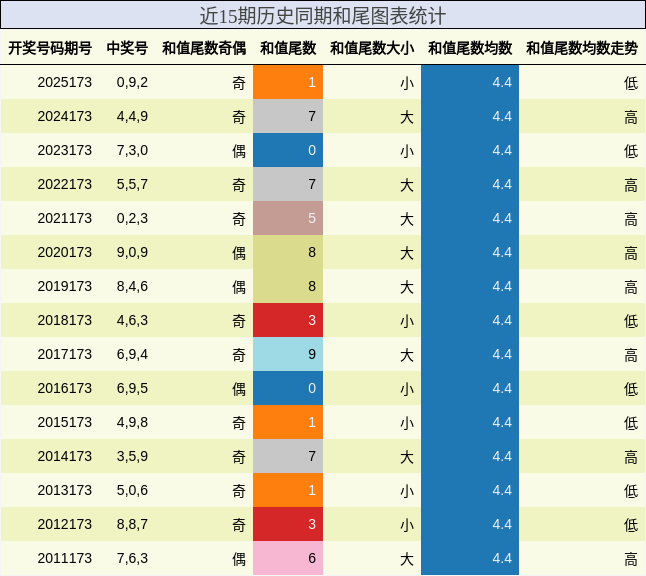Click winning numbers 5,0,6
Image resolution: width=646 pixels, height=576 pixels.
coord(132,490)
